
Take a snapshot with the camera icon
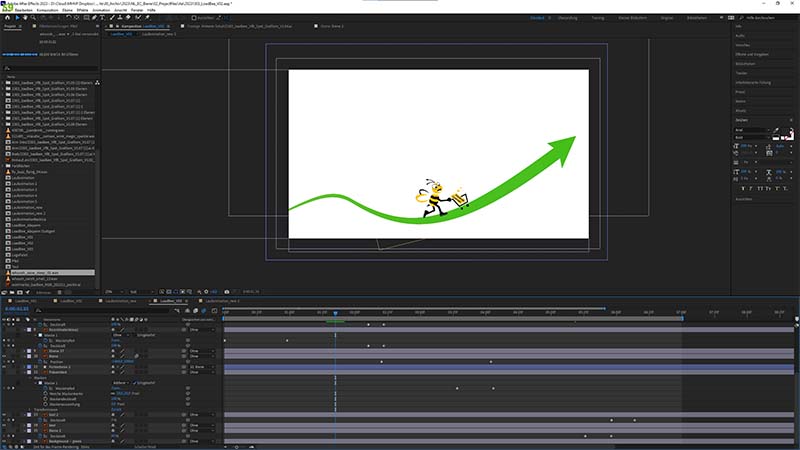point(227,292)
